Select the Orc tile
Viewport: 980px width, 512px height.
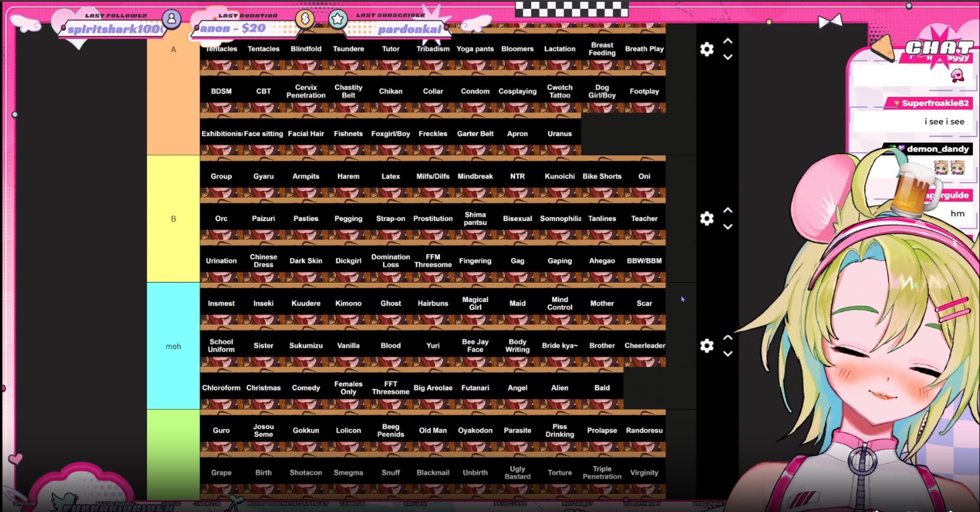pos(221,219)
